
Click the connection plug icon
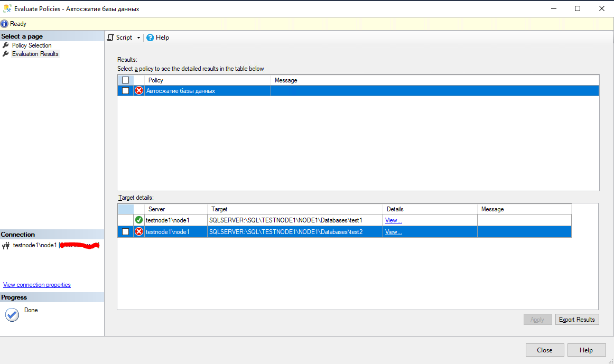coord(6,246)
